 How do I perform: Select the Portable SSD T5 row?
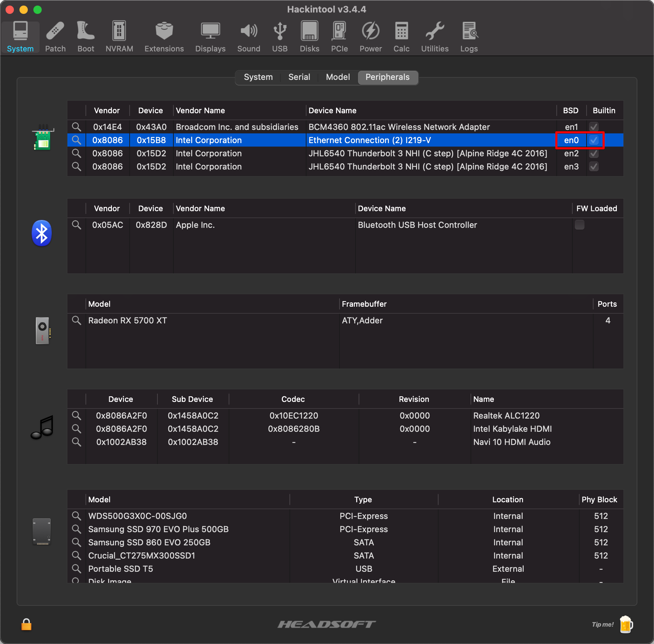pyautogui.click(x=345, y=569)
